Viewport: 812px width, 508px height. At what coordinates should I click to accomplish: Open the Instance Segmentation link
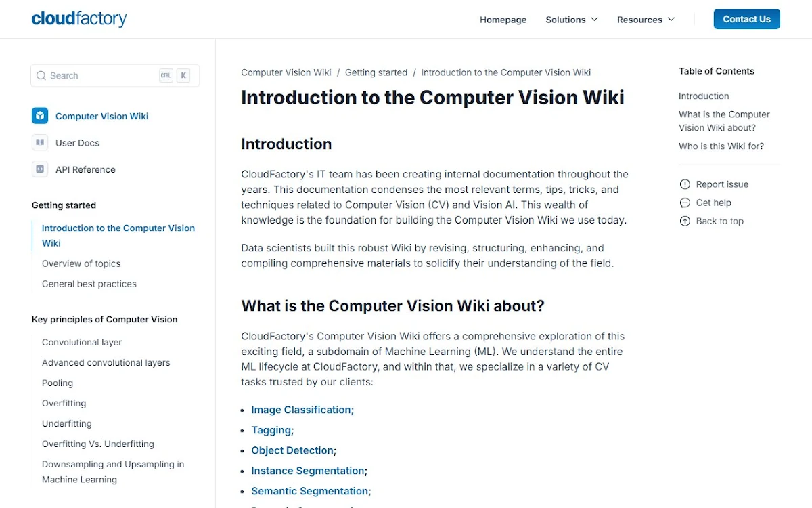pos(308,471)
